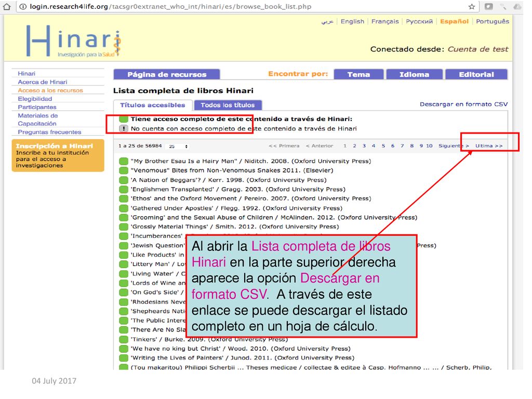Screen dimensions: 532x399
Task: Click the browser home icon
Action: pos(7,6)
